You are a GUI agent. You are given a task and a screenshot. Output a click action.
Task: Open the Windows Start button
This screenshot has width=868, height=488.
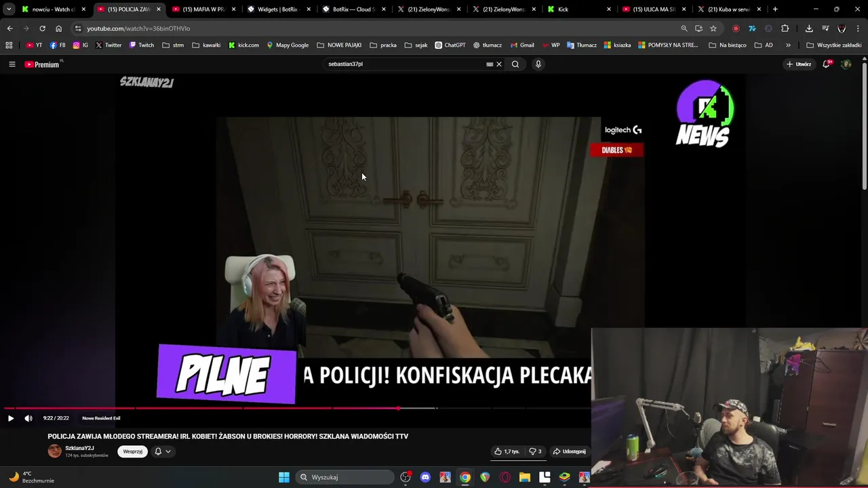[284, 477]
